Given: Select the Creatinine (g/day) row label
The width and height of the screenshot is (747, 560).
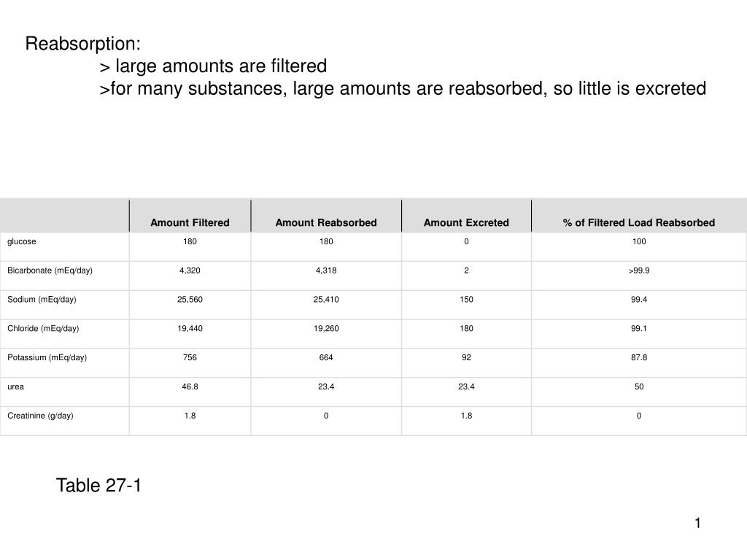Looking at the screenshot, I should coord(40,416).
